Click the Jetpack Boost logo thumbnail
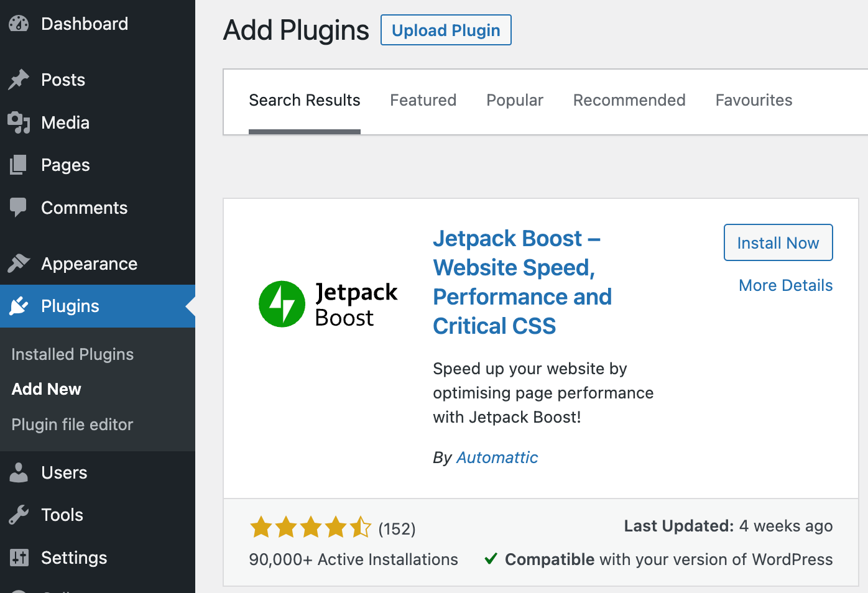Viewport: 868px width, 593px height. coord(328,304)
